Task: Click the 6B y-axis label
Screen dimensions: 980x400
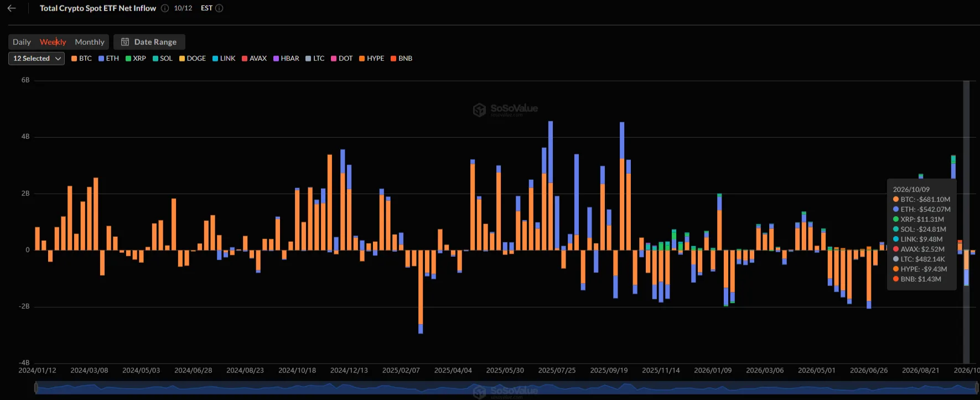Action: 25,80
